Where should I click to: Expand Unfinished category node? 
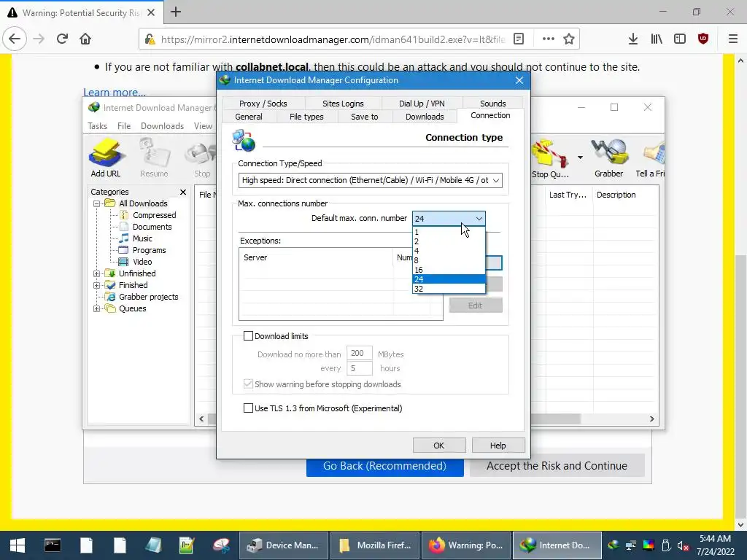(97, 274)
